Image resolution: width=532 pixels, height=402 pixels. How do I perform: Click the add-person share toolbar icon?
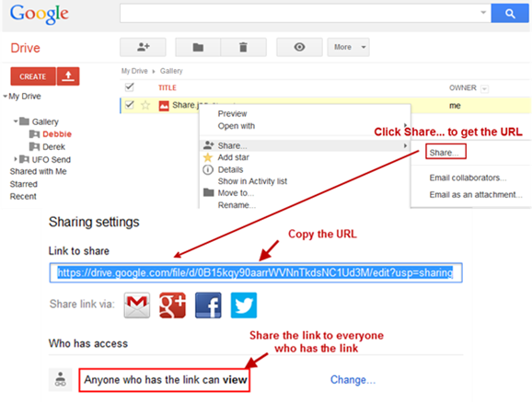click(x=143, y=47)
